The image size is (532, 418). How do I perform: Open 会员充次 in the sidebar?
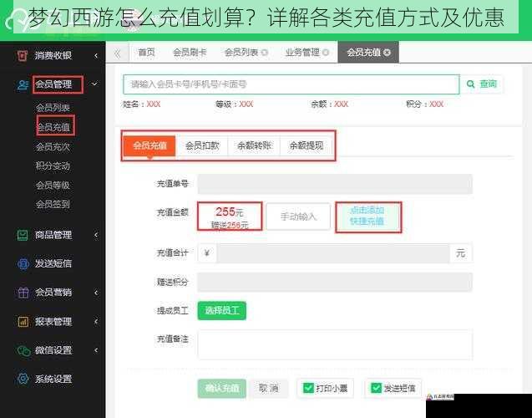[53, 146]
